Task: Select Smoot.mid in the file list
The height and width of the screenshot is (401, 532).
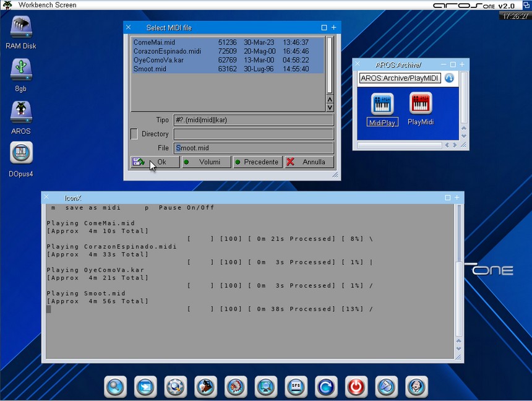Action: point(150,69)
